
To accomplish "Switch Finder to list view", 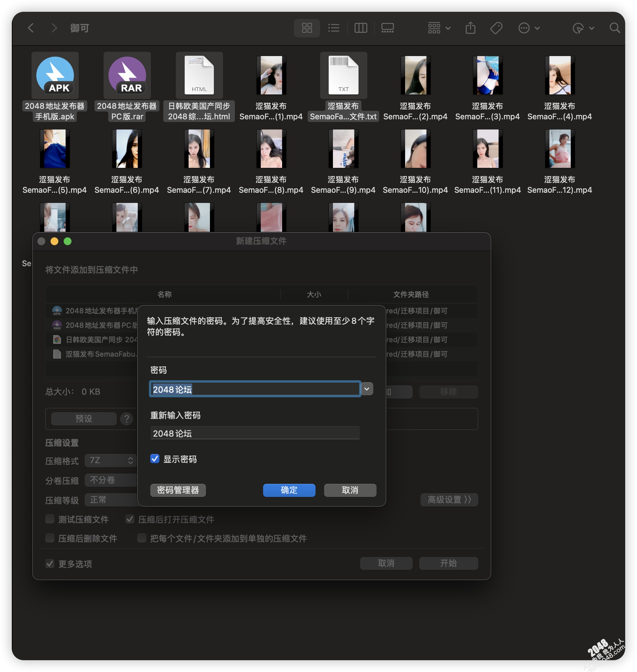I will coord(334,28).
